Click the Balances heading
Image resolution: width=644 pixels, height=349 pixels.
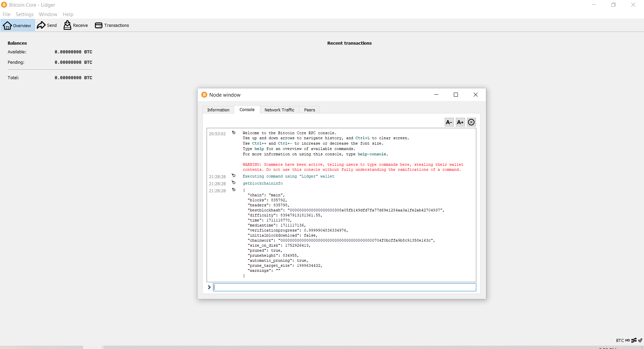[17, 43]
